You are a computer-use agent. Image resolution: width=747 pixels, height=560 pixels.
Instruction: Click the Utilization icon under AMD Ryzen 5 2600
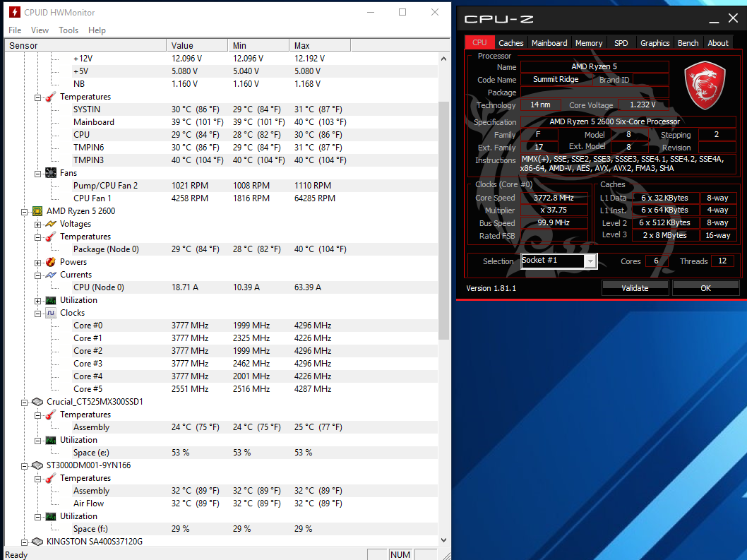pyautogui.click(x=51, y=300)
